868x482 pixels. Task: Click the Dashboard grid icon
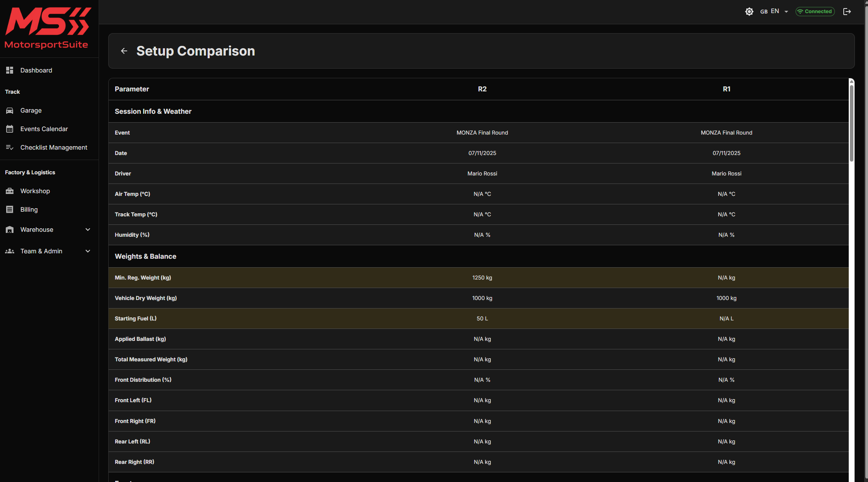point(10,70)
